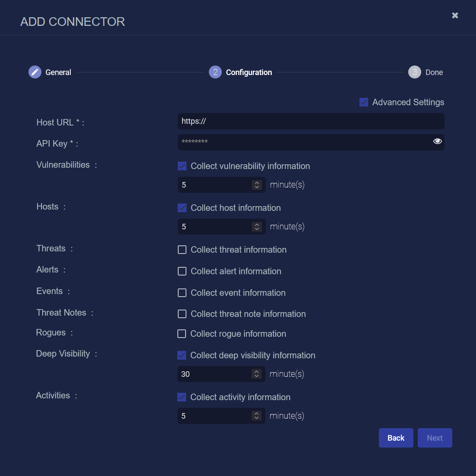This screenshot has height=476, width=476.
Task: Click the Vulnerabilities minutes stepper arrows
Action: (257, 185)
